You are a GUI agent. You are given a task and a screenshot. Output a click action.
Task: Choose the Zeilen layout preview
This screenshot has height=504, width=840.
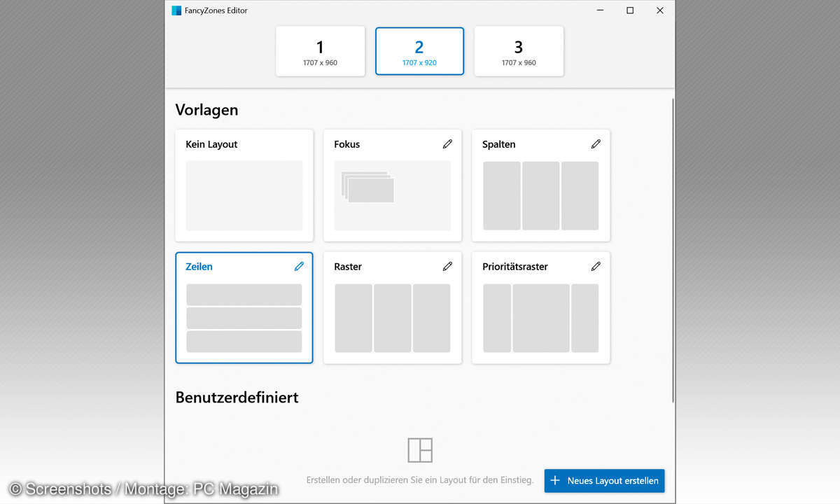[x=244, y=318]
